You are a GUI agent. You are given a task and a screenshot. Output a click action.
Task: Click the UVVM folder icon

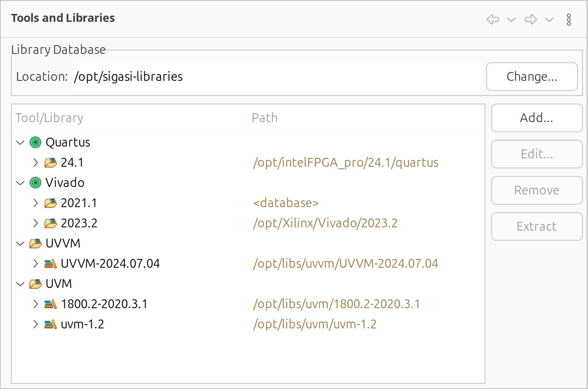click(36, 243)
